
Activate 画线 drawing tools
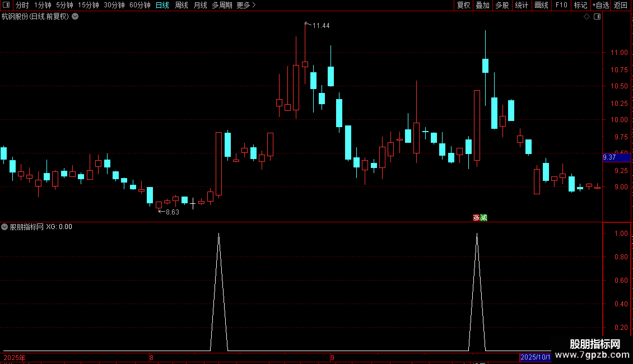tap(541, 5)
